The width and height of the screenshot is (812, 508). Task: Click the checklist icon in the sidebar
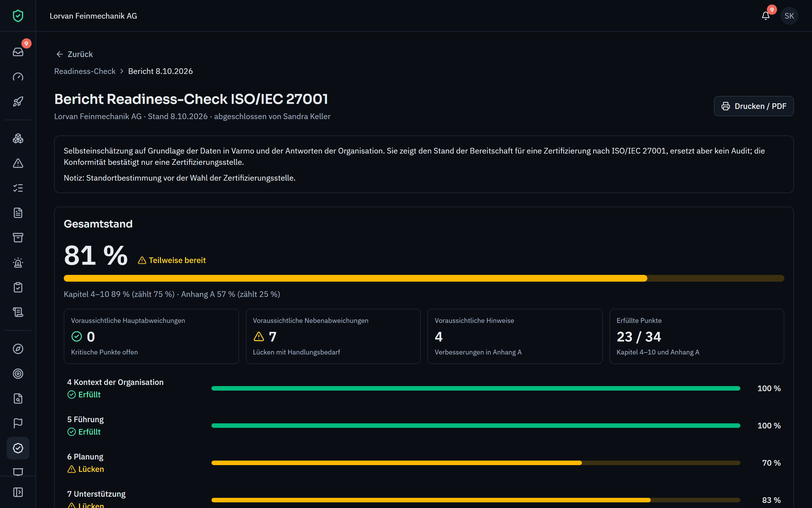[18, 188]
